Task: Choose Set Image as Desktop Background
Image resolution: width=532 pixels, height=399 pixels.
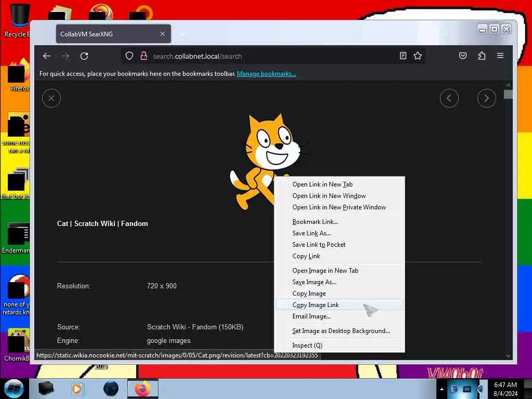Action: pyautogui.click(x=339, y=331)
